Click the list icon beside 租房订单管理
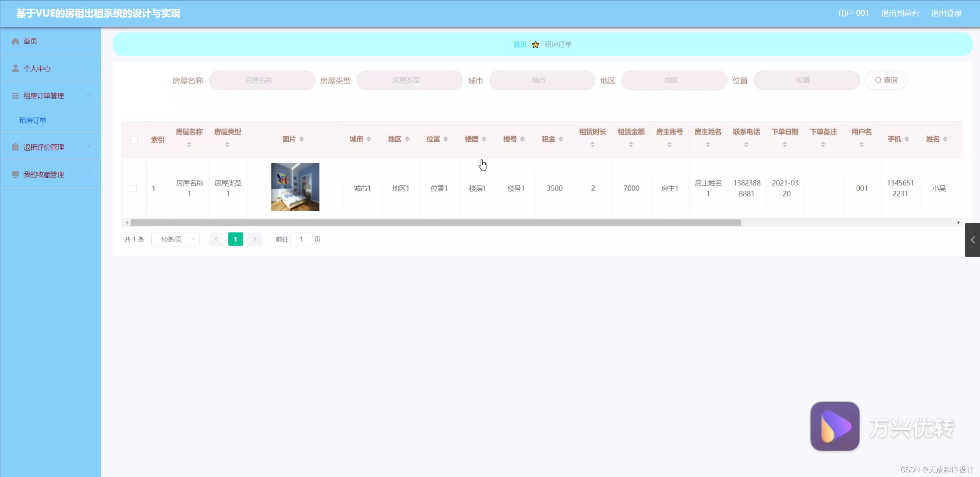The height and width of the screenshot is (477, 980). click(x=15, y=96)
